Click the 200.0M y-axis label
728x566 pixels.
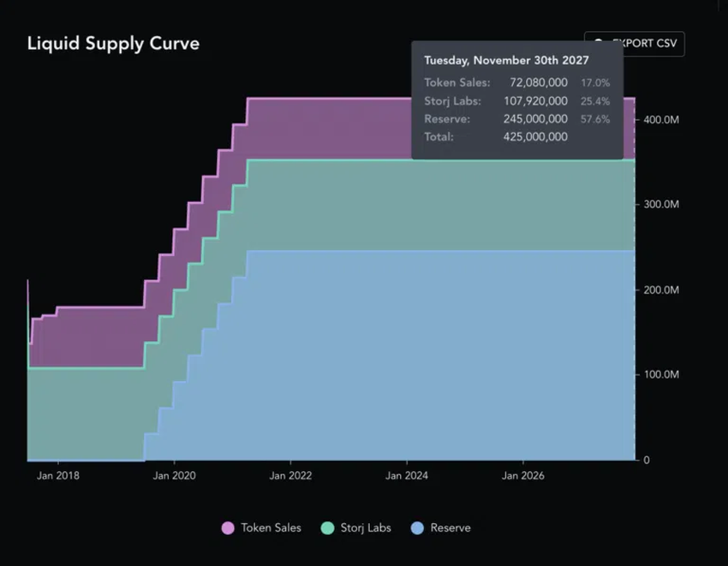click(x=661, y=290)
